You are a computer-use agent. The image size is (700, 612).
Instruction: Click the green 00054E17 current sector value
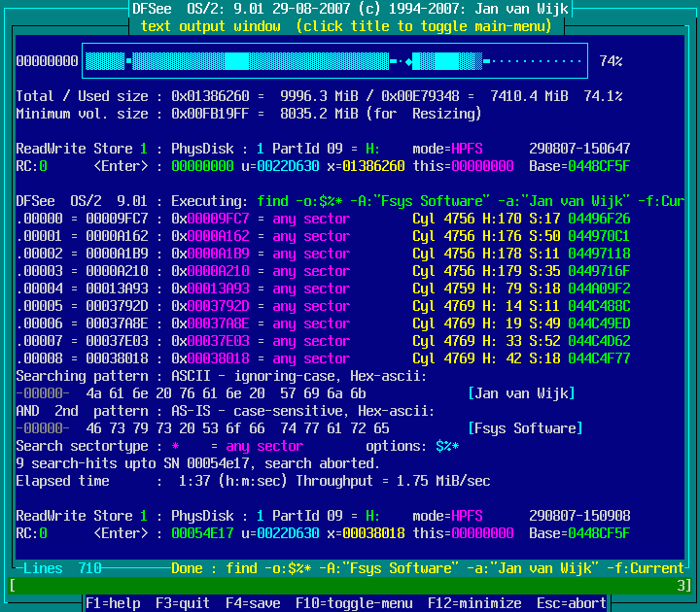202,533
